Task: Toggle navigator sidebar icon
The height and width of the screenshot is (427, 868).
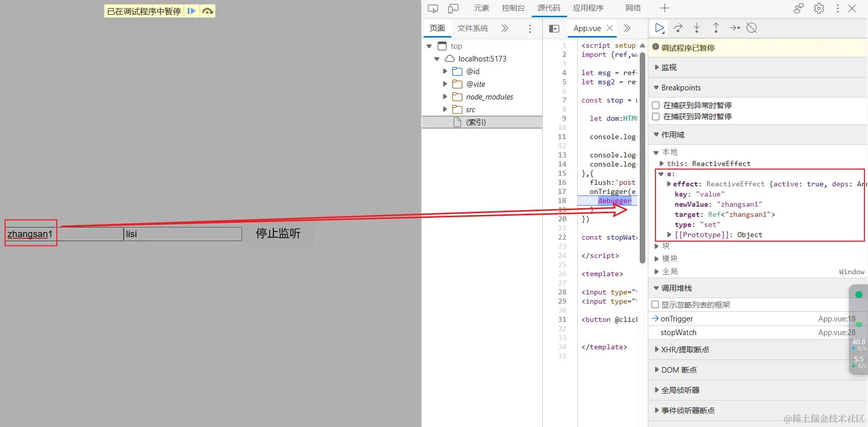Action: 554,29
